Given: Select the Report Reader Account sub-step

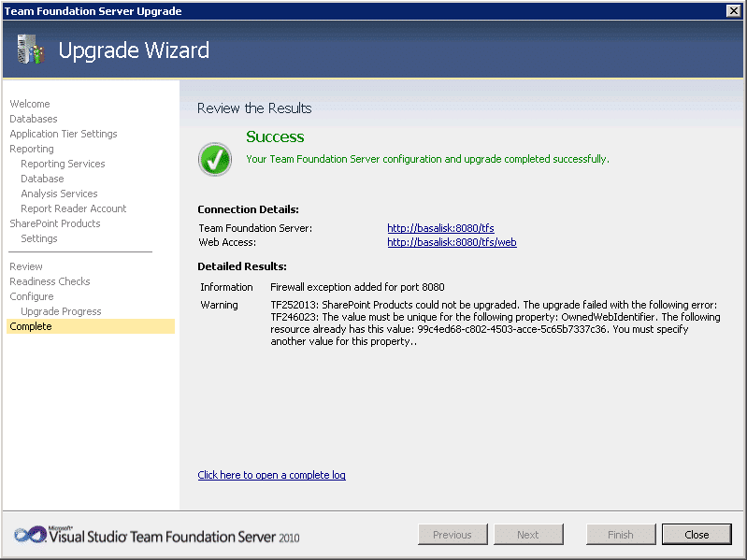Looking at the screenshot, I should [x=73, y=208].
